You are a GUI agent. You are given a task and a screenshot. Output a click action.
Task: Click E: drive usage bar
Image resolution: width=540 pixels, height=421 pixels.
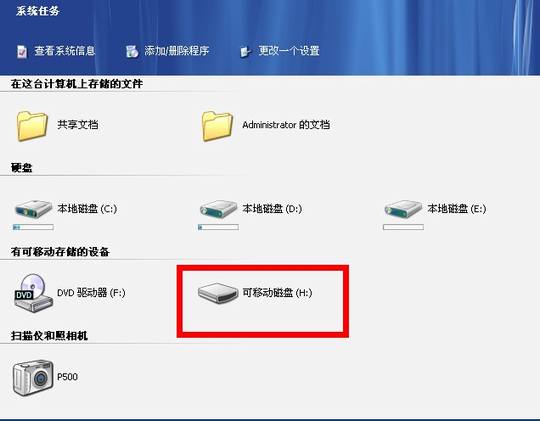[403, 227]
